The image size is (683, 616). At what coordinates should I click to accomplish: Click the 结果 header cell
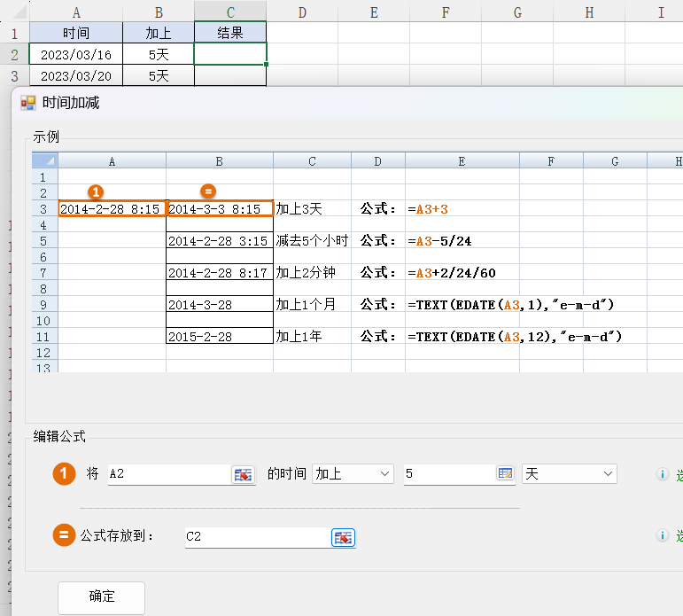(230, 33)
